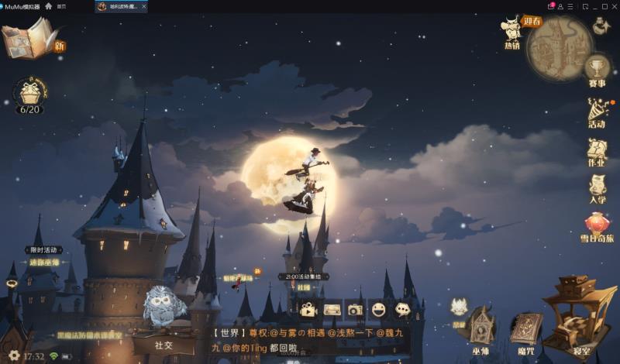Open the 作业 homework icon
The width and height of the screenshot is (620, 364).
pos(597,152)
